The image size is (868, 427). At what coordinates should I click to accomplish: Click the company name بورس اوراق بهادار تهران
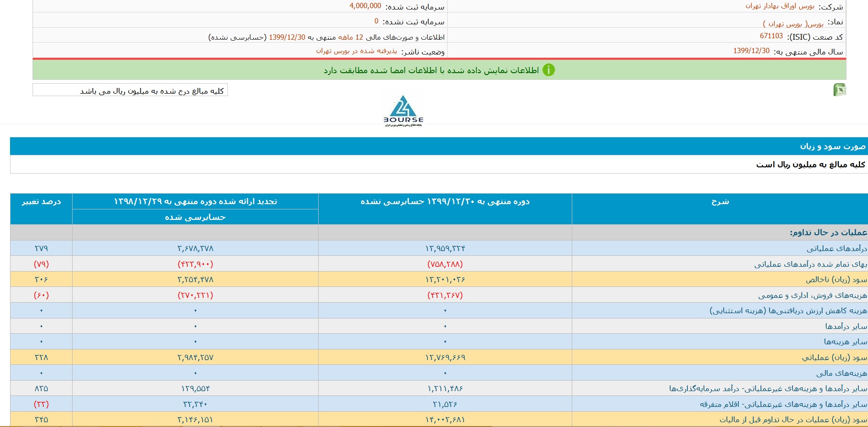click(x=780, y=6)
